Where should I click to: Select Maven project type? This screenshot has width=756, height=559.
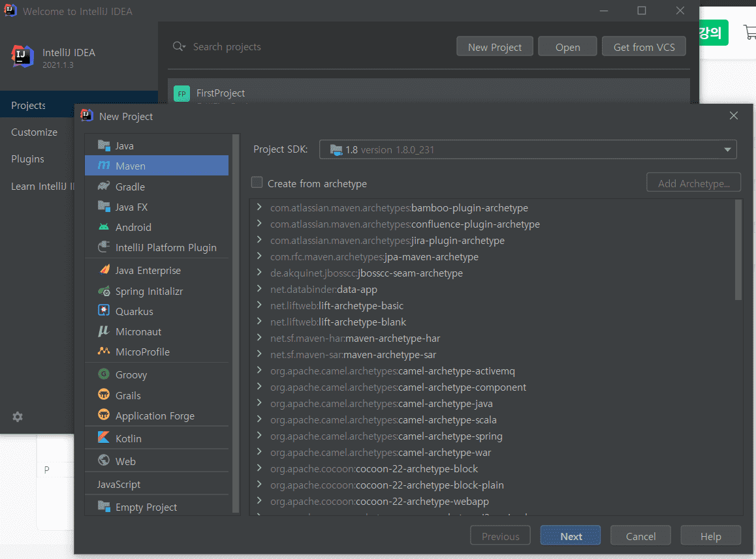[157, 165]
